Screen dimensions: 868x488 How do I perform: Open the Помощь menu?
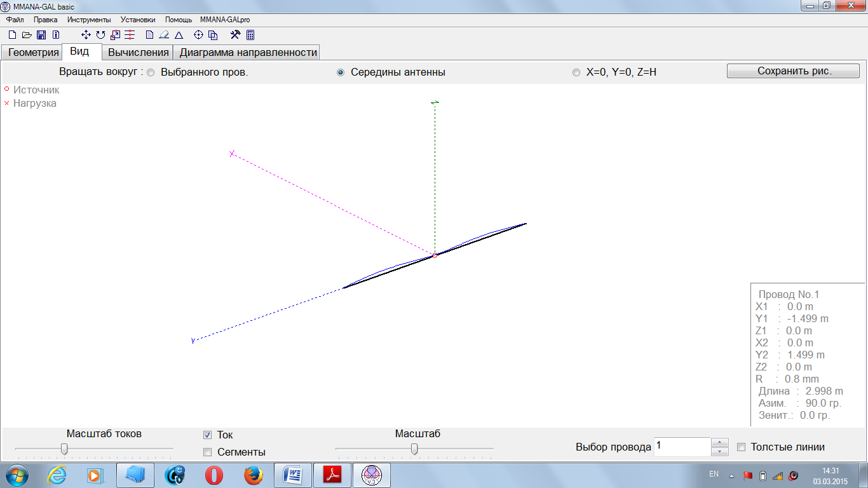click(179, 20)
